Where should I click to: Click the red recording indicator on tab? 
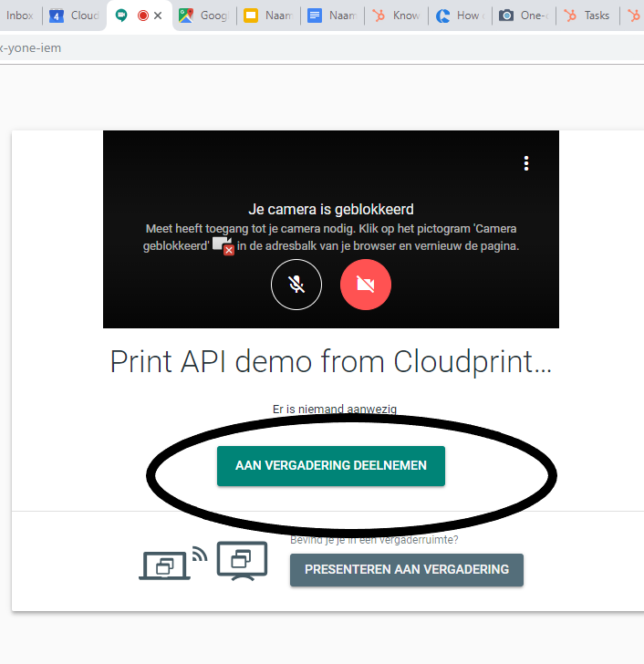(x=143, y=16)
